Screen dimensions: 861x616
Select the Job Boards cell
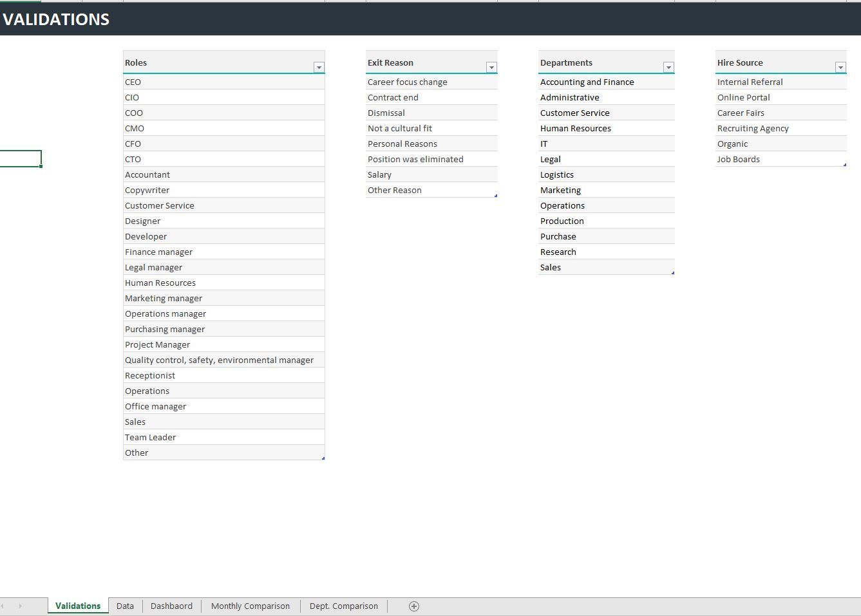coord(781,159)
